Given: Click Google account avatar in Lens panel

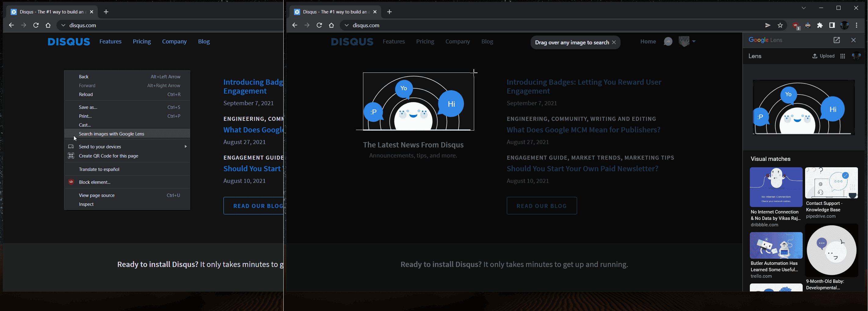Looking at the screenshot, I should pyautogui.click(x=856, y=56).
